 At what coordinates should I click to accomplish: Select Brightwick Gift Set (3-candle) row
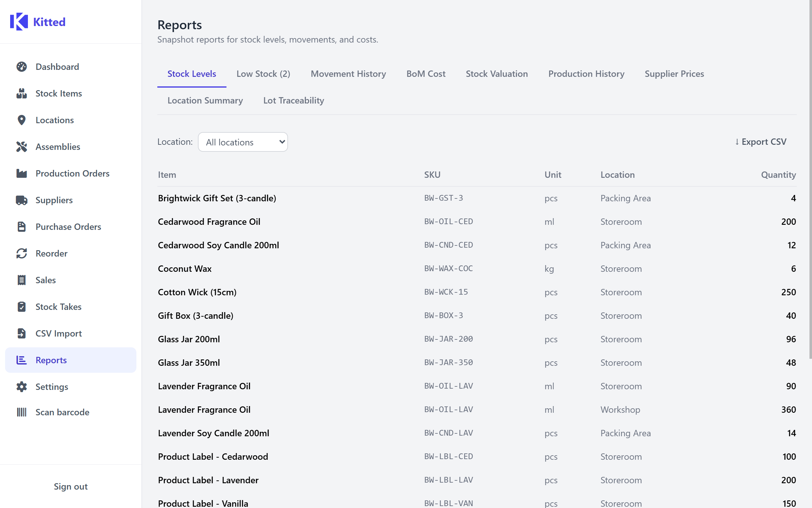(x=477, y=198)
